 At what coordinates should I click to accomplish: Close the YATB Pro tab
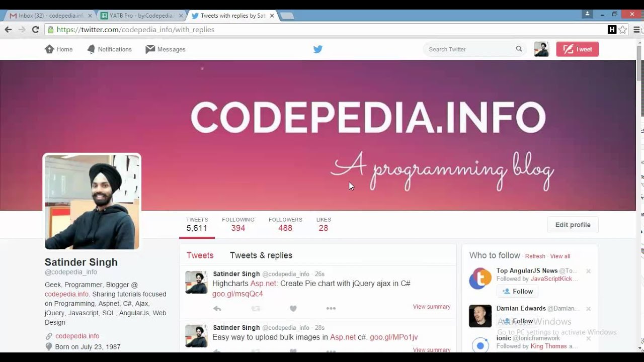pyautogui.click(x=181, y=16)
